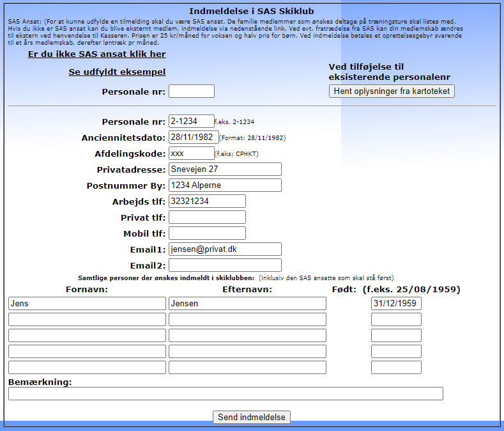Focus the empty Mobil tlf field

[x=208, y=233]
